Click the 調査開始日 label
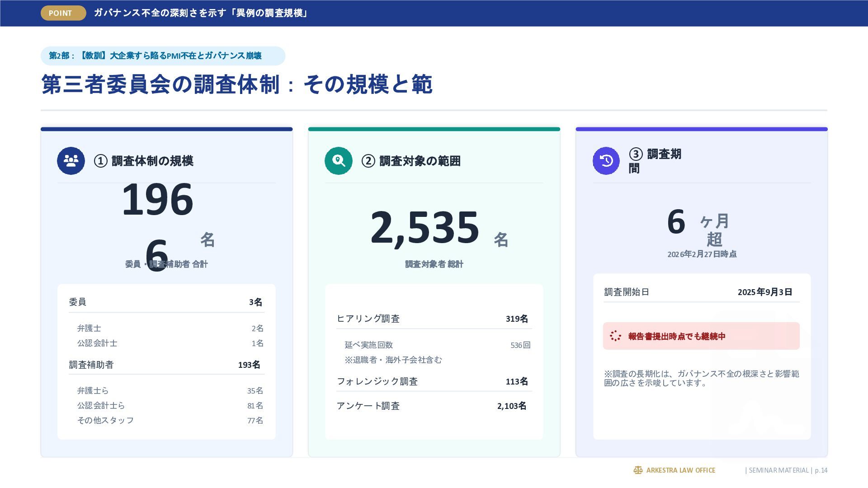This screenshot has width=868, height=488. point(627,292)
